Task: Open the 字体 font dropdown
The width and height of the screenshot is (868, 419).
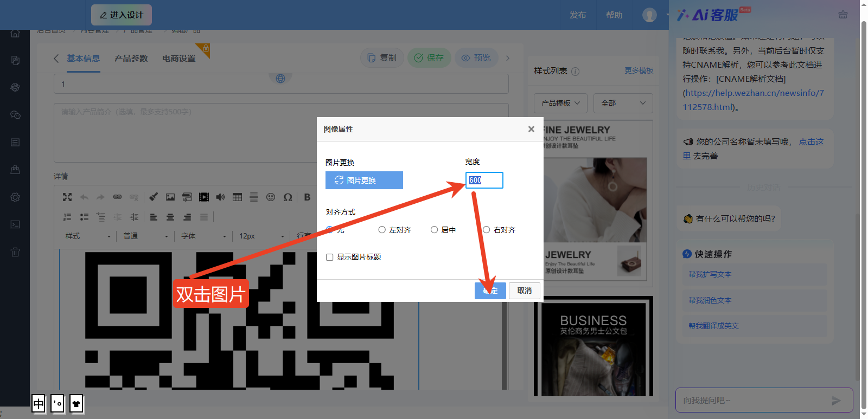Action: click(x=203, y=236)
